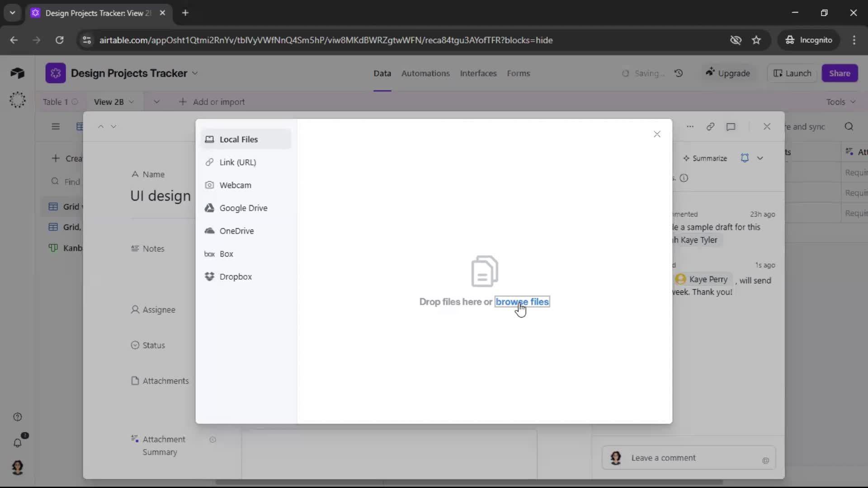Image resolution: width=868 pixels, height=488 pixels.
Task: Reload the browser page
Action: 59,40
